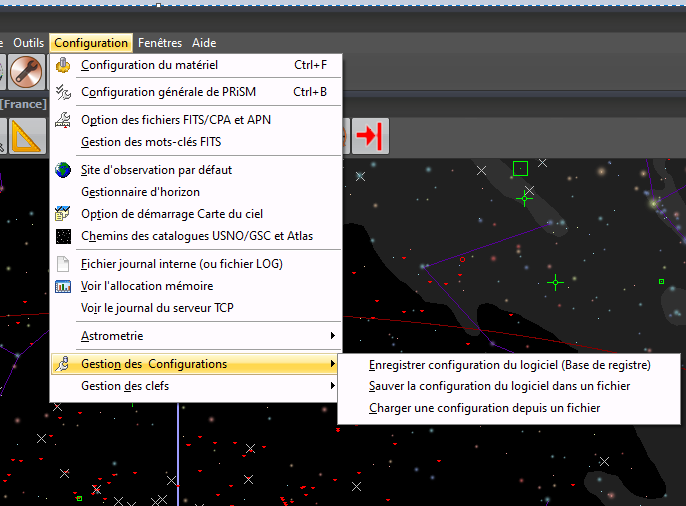Open Chemins des catalogues USNO/GSC et Atlas
Screen dimensions: 686x506
coord(196,236)
